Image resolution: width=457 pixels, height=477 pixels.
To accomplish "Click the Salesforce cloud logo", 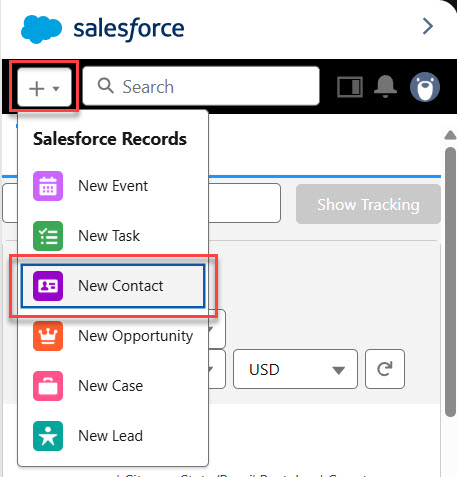I will click(41, 29).
